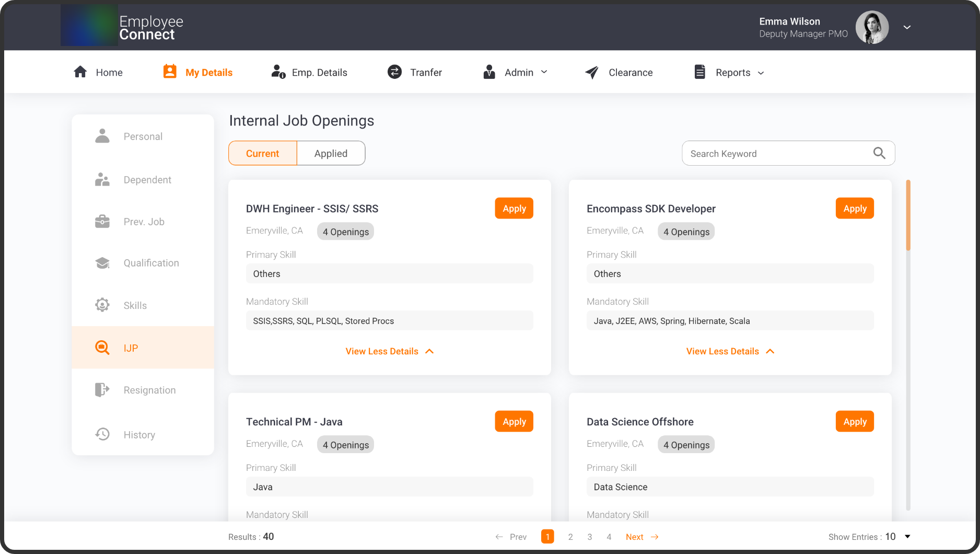The image size is (980, 554).
Task: Go to page 1 of results
Action: (547, 536)
